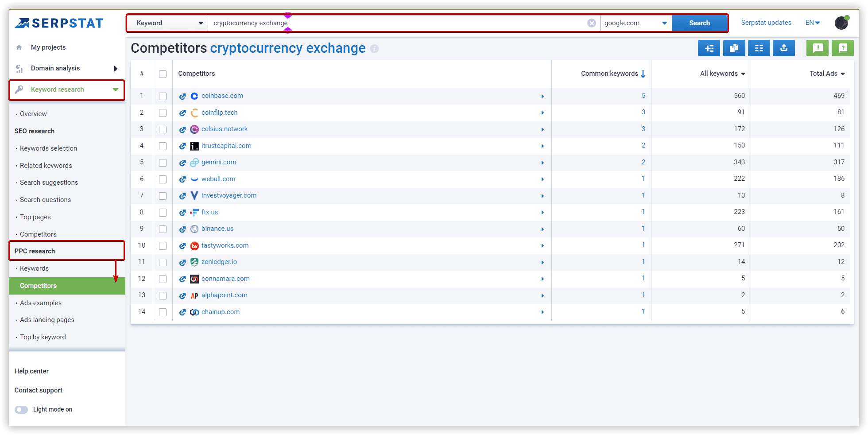Open itrustcapital.com via its external link icon
This screenshot has width=868, height=435.
click(x=182, y=146)
